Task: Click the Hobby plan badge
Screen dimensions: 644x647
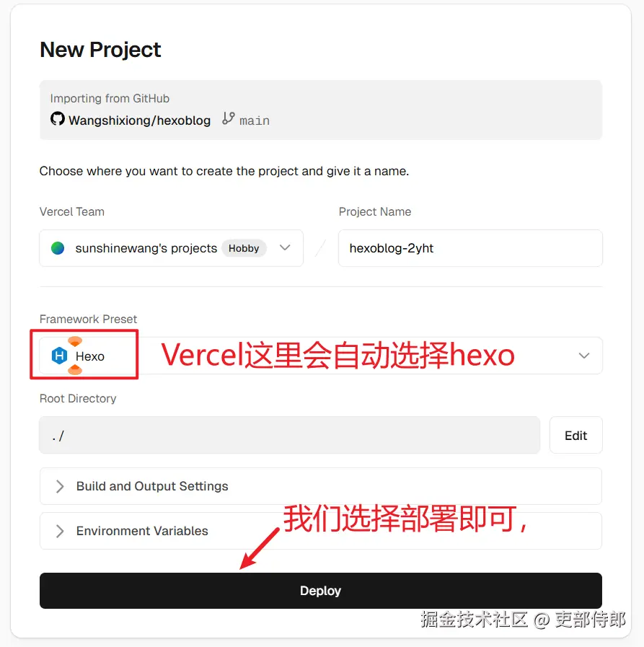Action: coord(244,248)
